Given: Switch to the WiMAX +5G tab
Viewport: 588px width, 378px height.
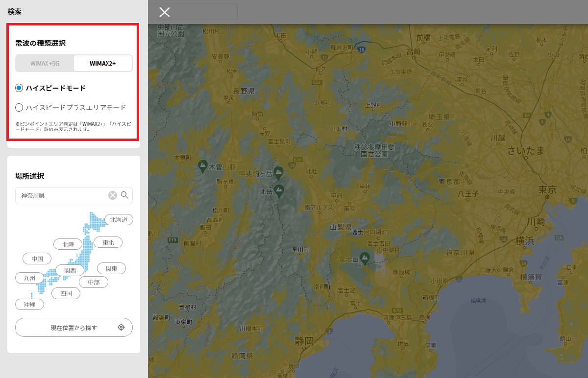Looking at the screenshot, I should coord(45,63).
